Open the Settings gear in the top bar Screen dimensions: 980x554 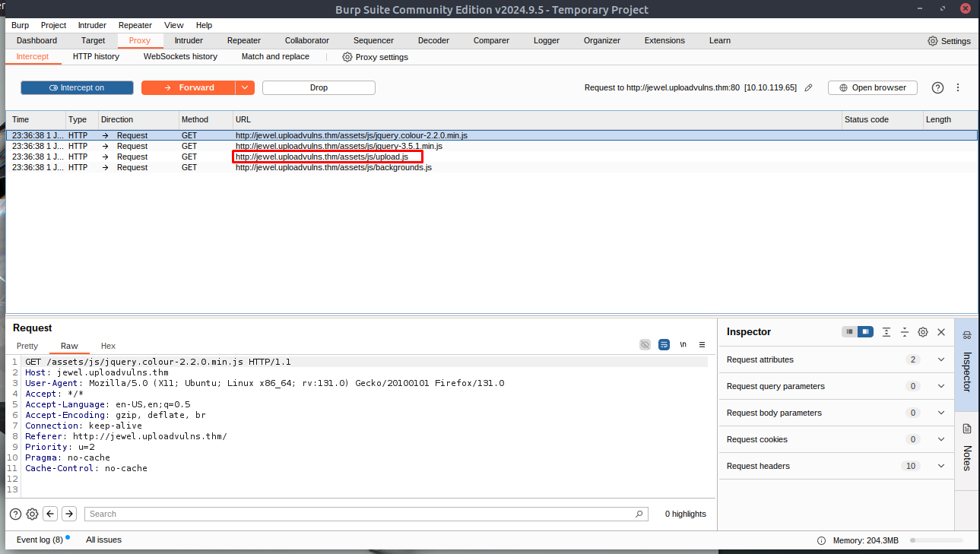[x=932, y=41]
